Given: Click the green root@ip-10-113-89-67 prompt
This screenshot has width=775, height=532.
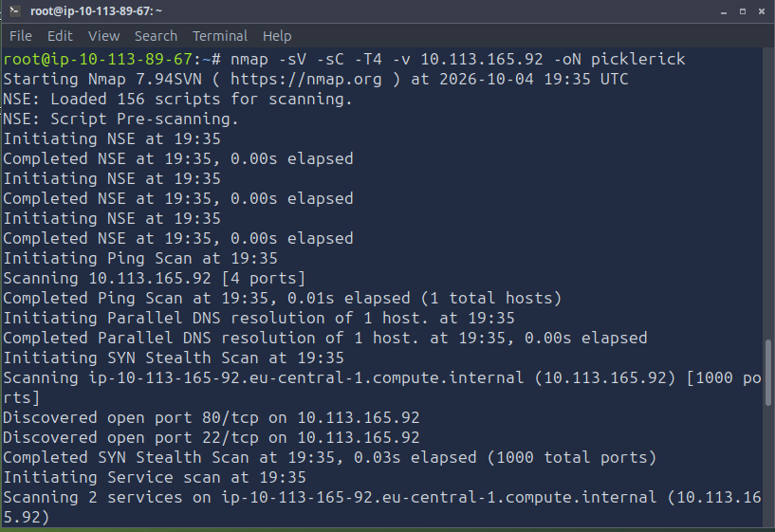Looking at the screenshot, I should point(98,60).
